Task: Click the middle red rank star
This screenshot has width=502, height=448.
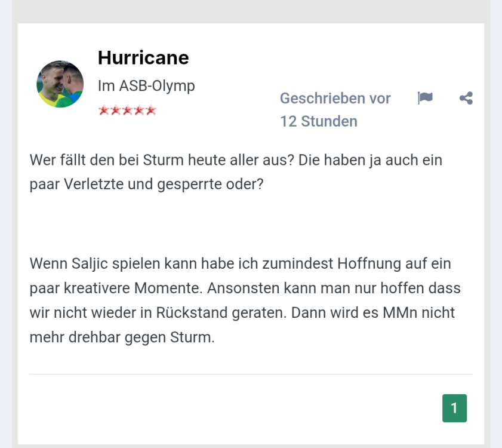Action: pos(127,111)
